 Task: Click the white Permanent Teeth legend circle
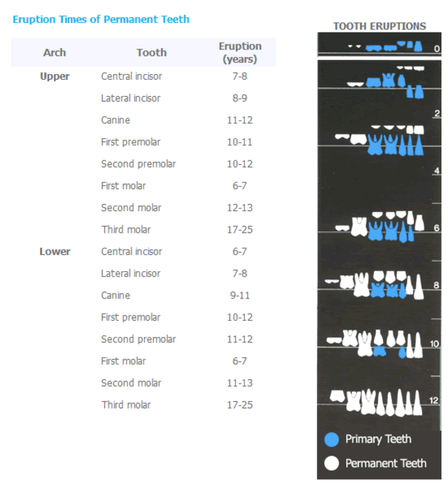(331, 463)
